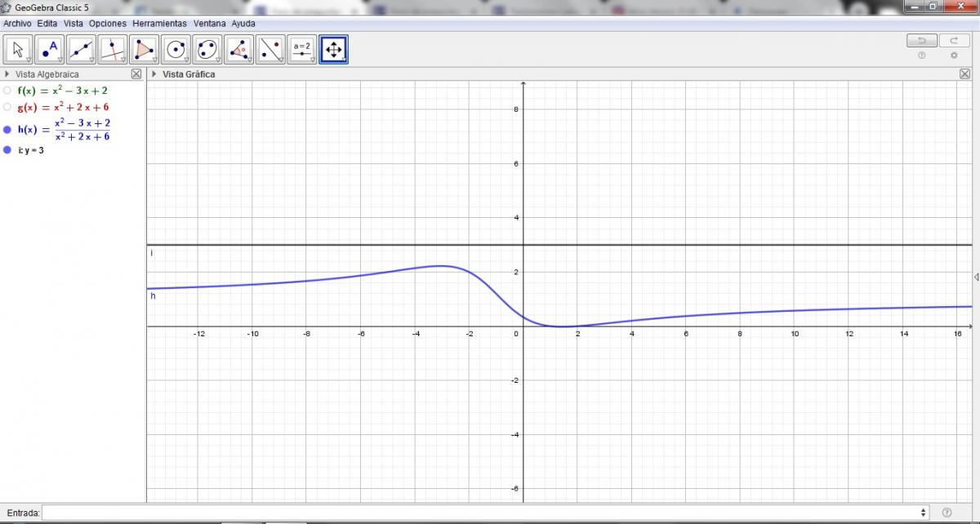Click the Redo button
The height and width of the screenshot is (524, 980).
click(954, 41)
